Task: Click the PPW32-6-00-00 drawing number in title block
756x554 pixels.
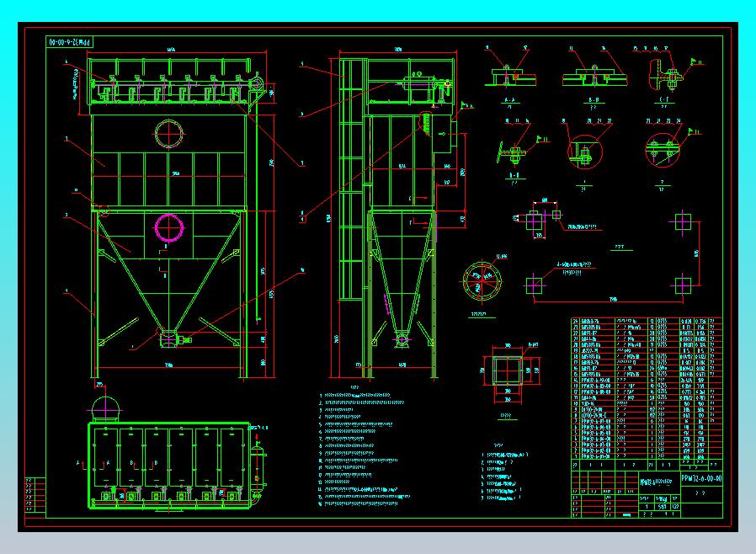Action: [701, 479]
